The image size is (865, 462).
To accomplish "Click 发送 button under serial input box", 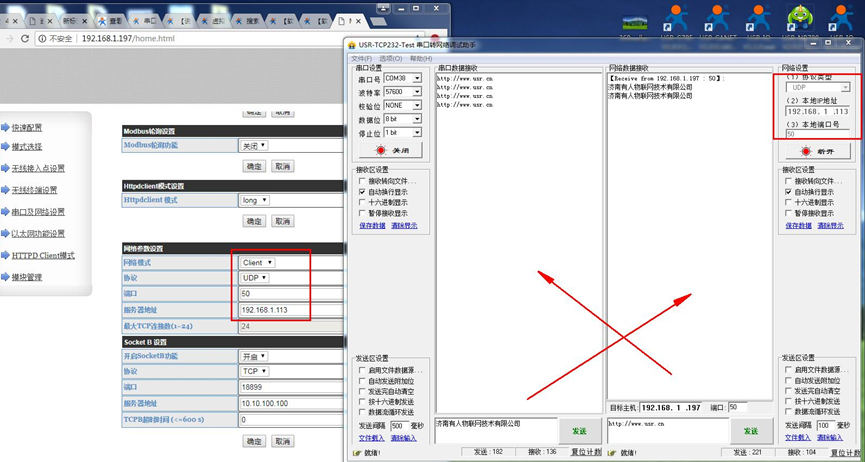I will (x=579, y=430).
